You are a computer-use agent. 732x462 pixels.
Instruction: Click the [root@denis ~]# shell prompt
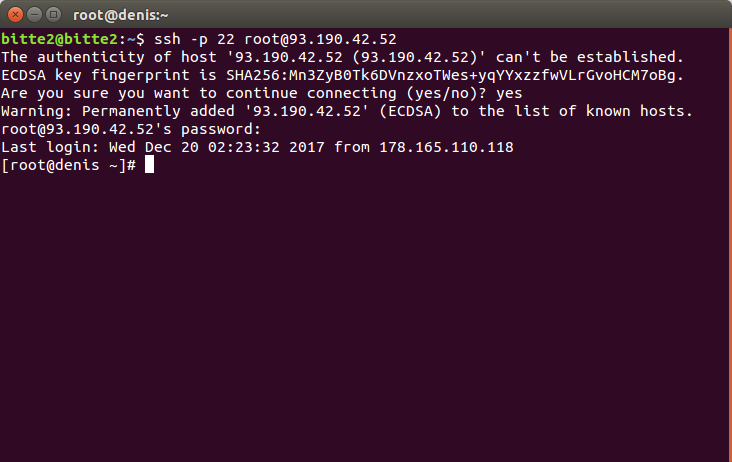click(x=69, y=165)
